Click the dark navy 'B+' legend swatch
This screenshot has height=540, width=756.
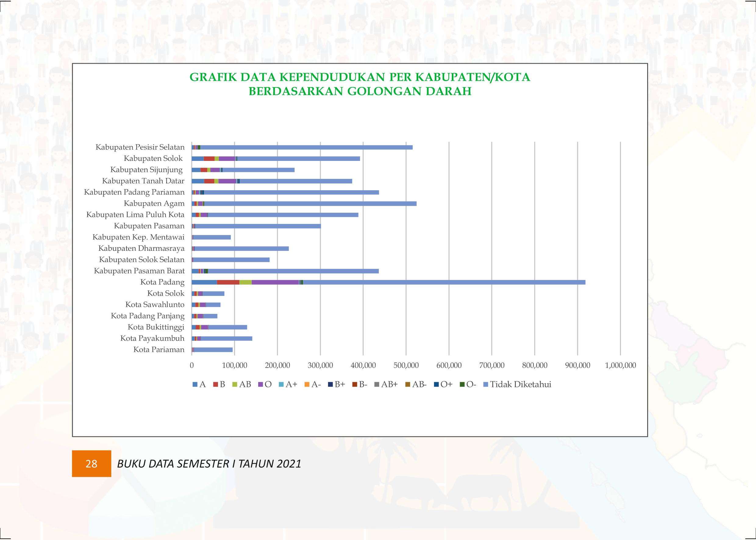pos(330,385)
